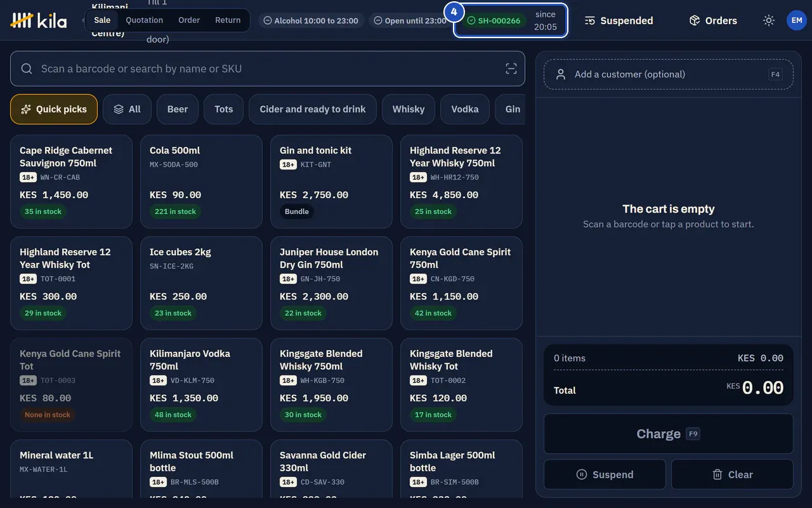Open shift SH-000266 details
This screenshot has width=812, height=508.
pos(510,20)
